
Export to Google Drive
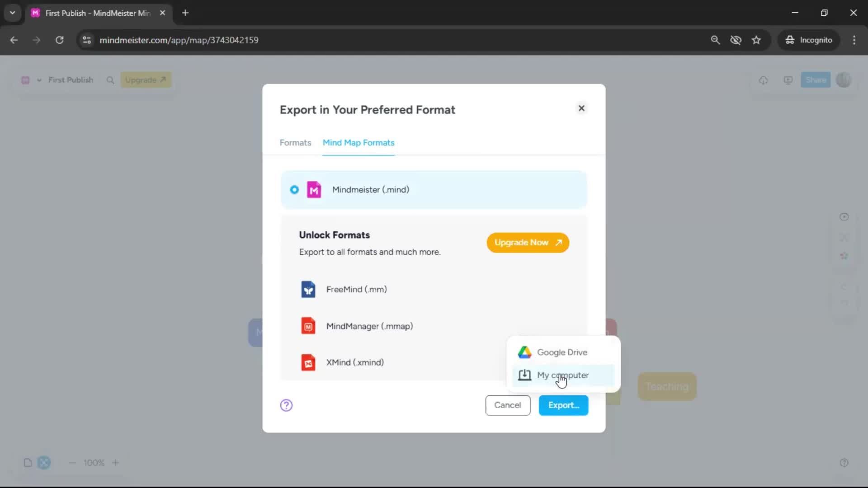click(x=563, y=352)
